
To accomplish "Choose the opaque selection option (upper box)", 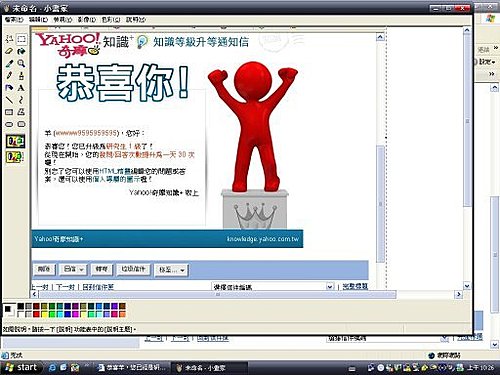I will tap(15, 141).
